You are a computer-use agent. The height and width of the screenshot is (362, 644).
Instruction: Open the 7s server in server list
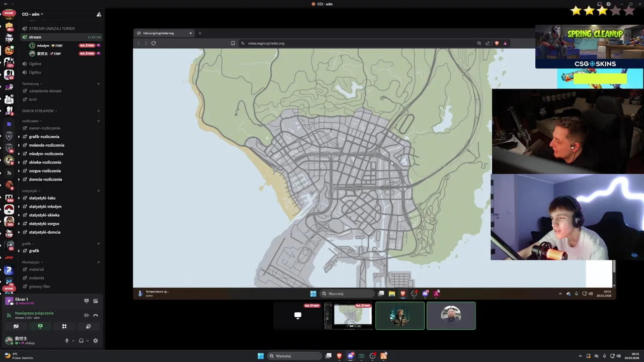tap(9, 173)
